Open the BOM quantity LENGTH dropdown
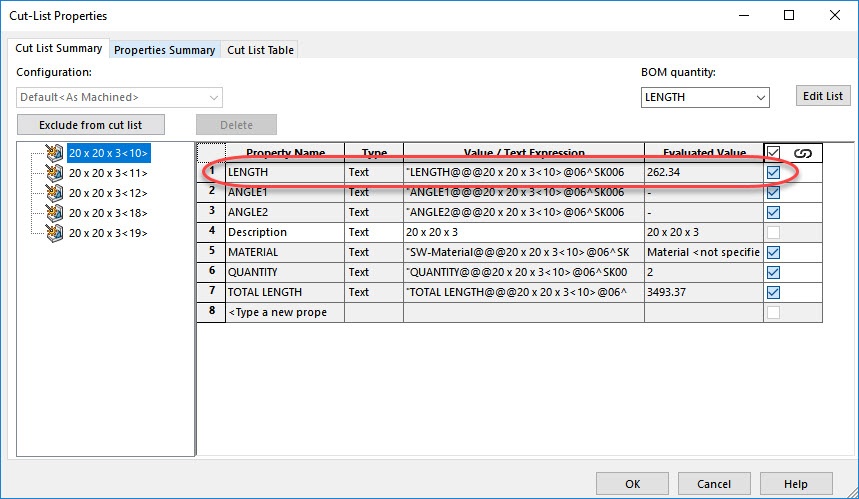Screen dimensions: 859x499 pyautogui.click(x=705, y=97)
